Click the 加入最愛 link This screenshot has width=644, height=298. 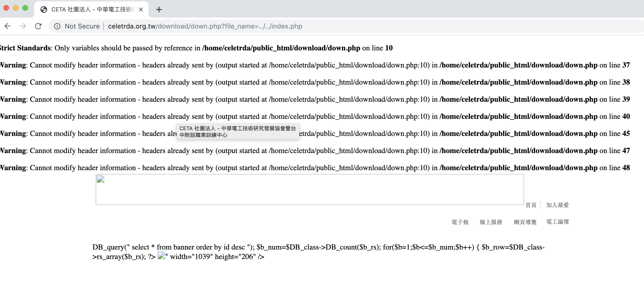[x=557, y=205]
